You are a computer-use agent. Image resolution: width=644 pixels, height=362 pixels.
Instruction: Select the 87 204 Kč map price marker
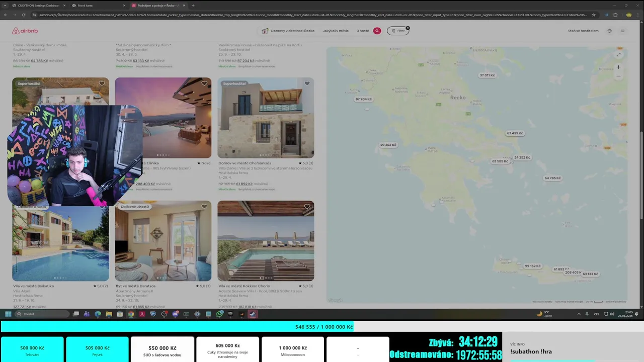[x=363, y=99]
